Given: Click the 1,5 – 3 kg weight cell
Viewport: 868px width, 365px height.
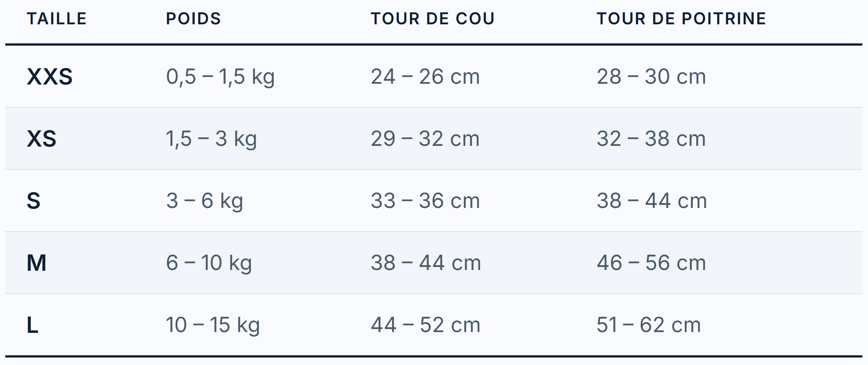Looking at the screenshot, I should click(211, 139).
